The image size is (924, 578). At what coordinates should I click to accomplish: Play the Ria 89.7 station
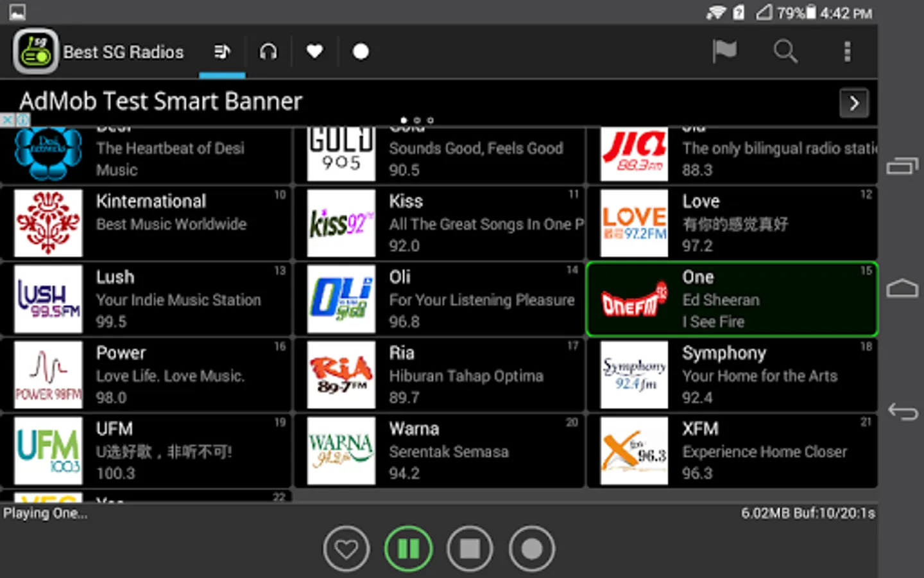[x=440, y=374]
